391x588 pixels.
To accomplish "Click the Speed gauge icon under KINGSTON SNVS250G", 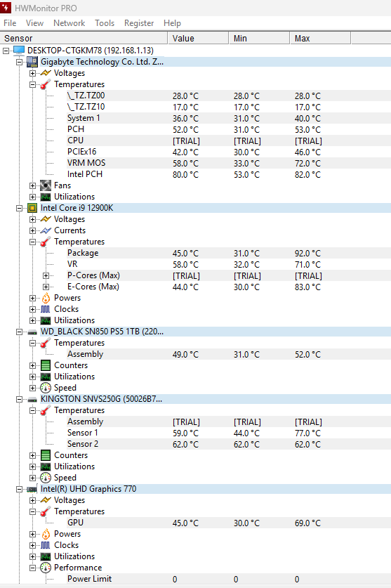I will pyautogui.click(x=46, y=478).
